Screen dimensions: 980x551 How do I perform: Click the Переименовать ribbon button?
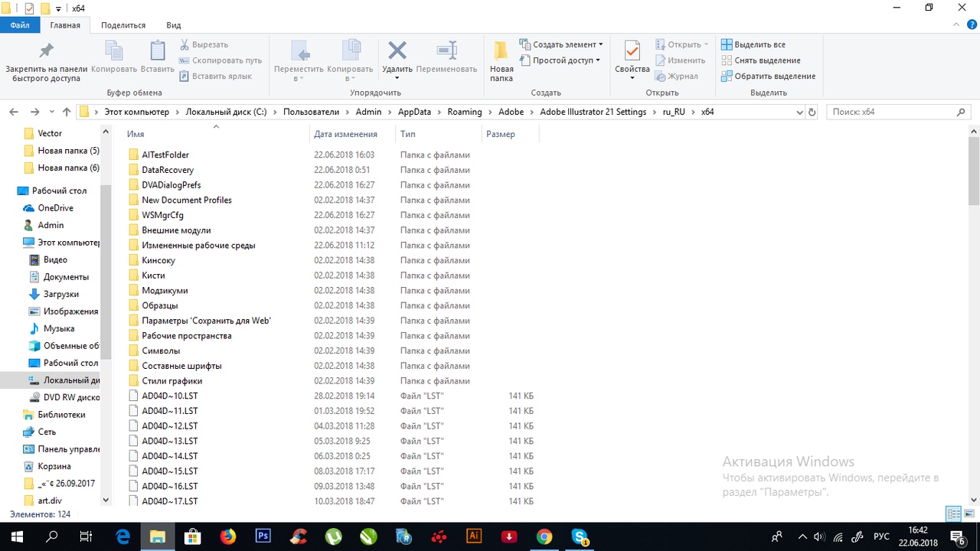tap(446, 58)
